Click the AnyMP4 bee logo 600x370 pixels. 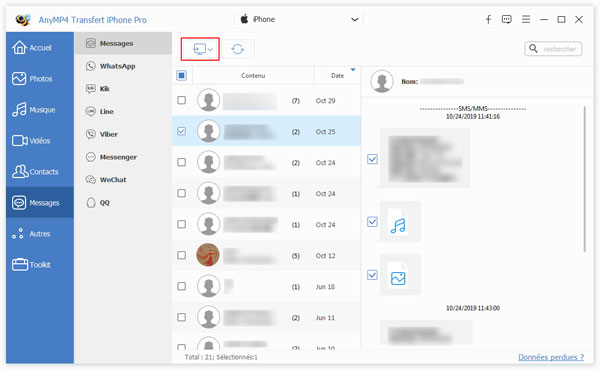click(23, 20)
